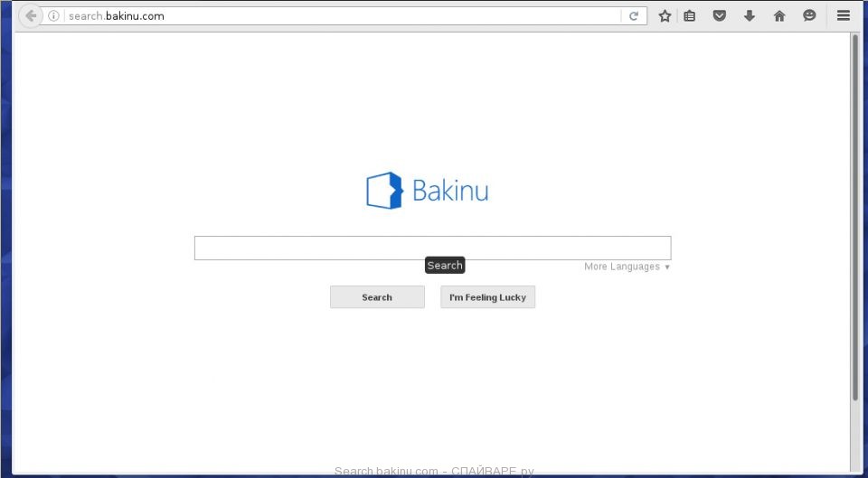Reload the page with the refresh icon
The width and height of the screenshot is (868, 478).
(634, 16)
